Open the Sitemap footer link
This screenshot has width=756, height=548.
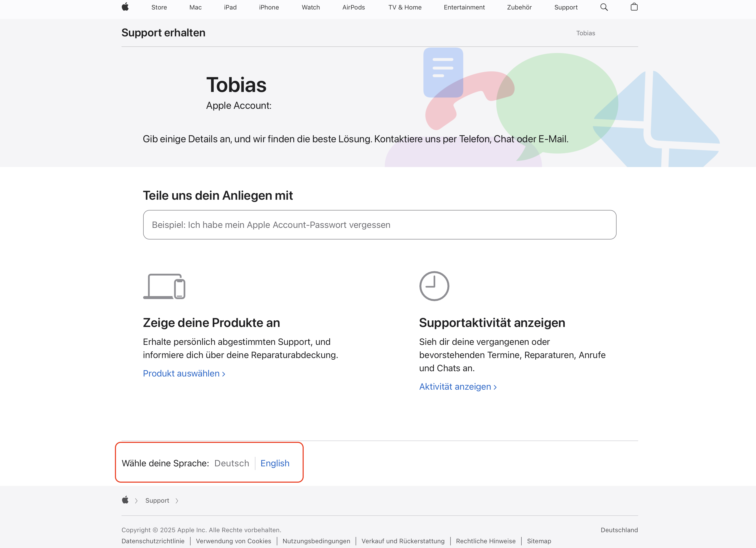tap(539, 541)
